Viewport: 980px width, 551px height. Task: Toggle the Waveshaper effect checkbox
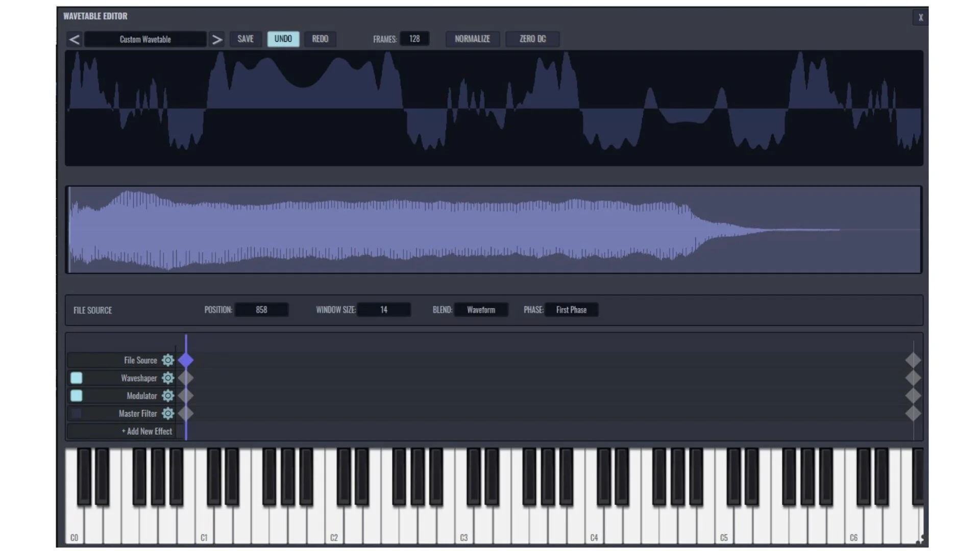tap(76, 378)
